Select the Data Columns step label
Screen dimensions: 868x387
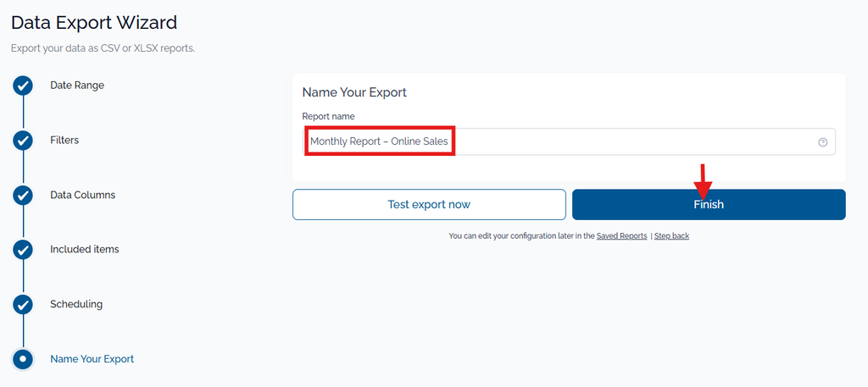coord(82,195)
